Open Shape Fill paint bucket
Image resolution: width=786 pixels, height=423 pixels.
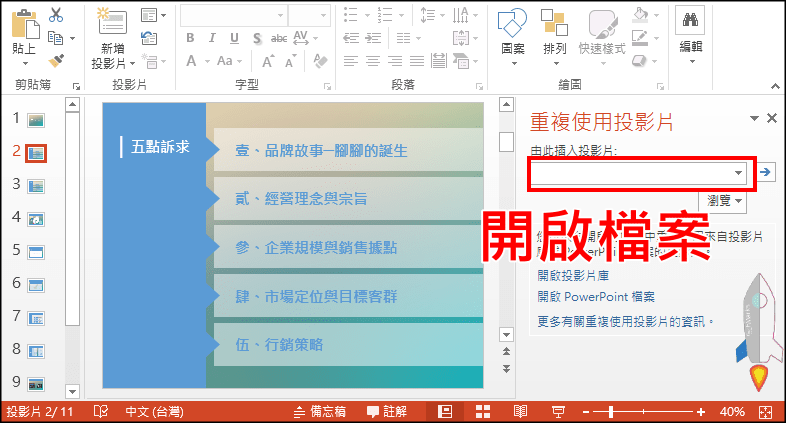641,15
